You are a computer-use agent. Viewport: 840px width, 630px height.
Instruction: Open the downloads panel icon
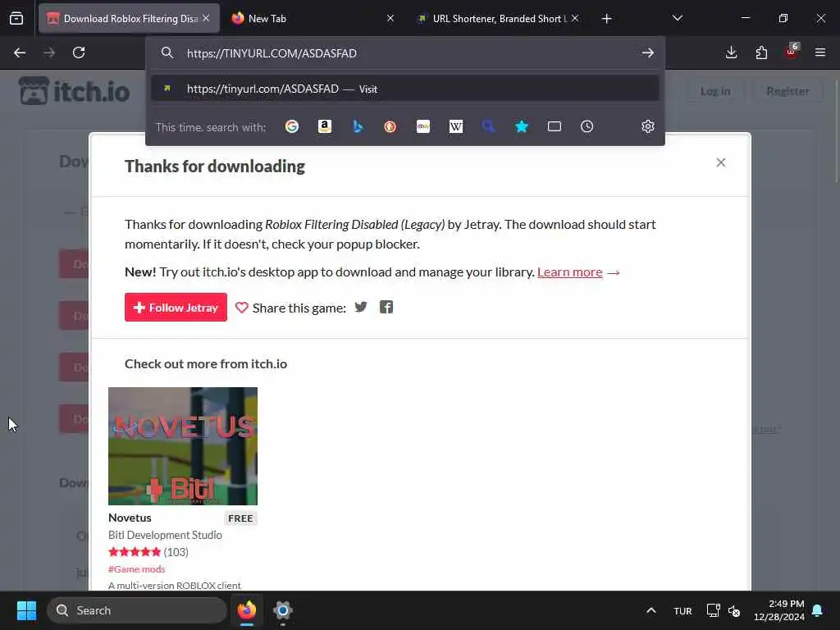(731, 52)
